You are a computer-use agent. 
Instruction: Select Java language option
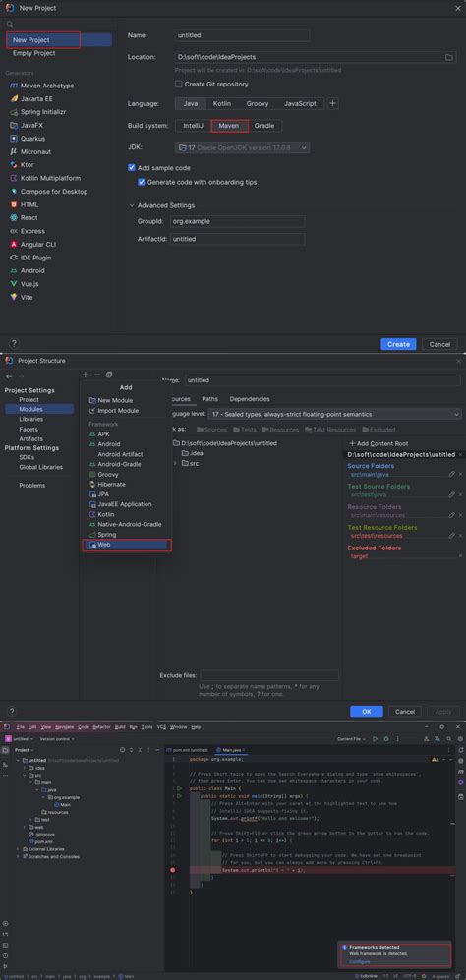click(x=191, y=104)
